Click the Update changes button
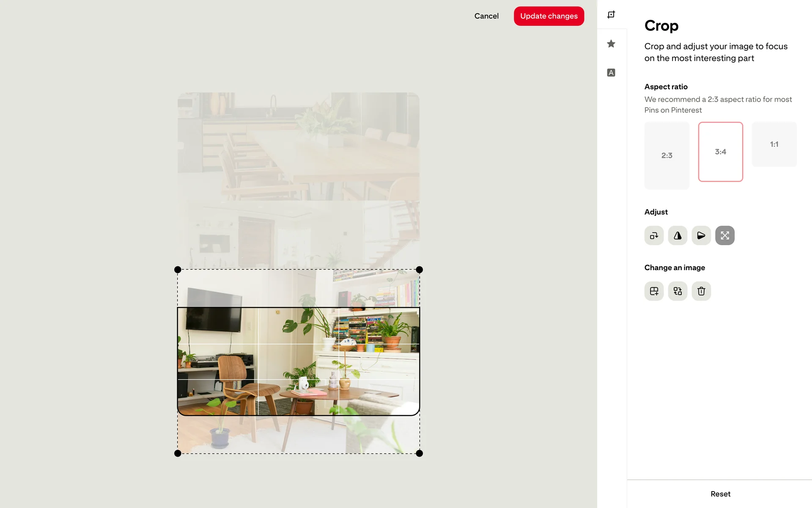 pos(549,16)
